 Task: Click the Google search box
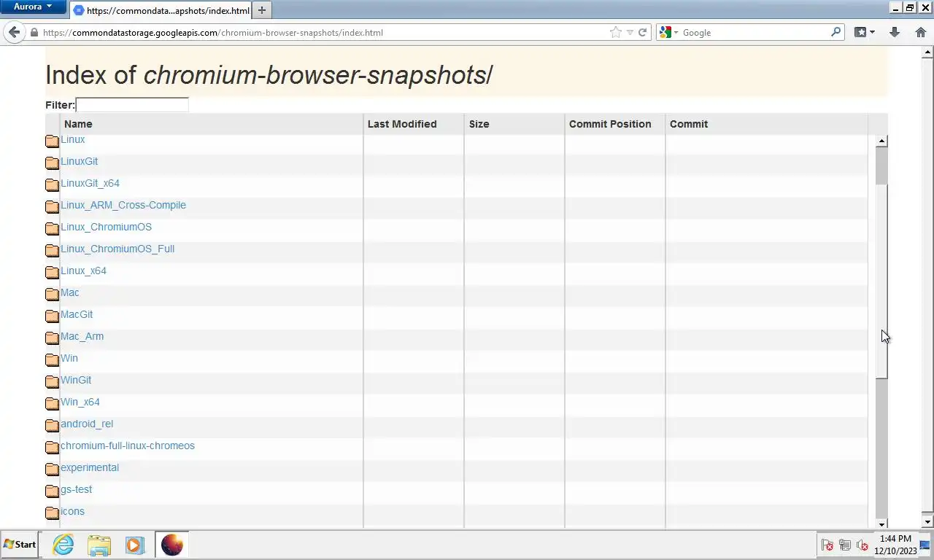[x=755, y=32]
